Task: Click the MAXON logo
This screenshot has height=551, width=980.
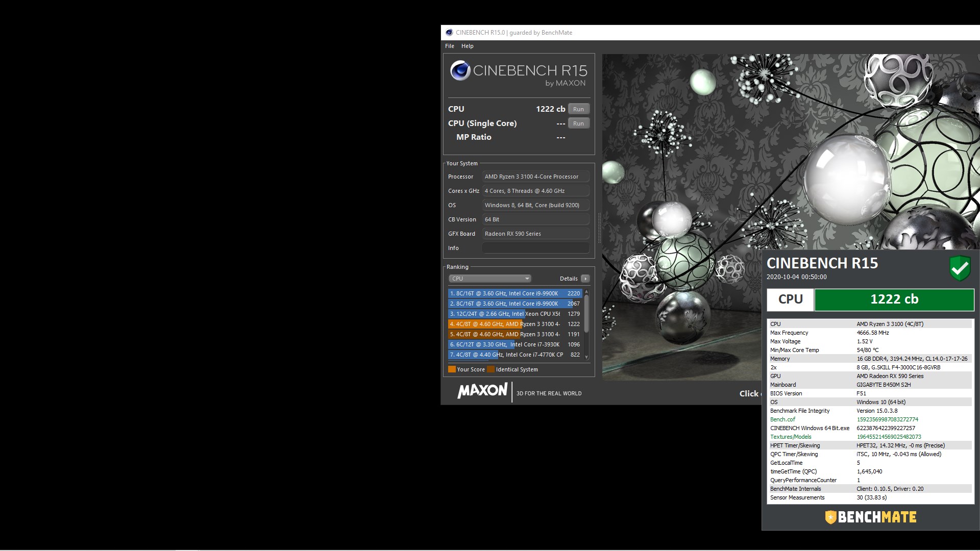Action: (482, 391)
